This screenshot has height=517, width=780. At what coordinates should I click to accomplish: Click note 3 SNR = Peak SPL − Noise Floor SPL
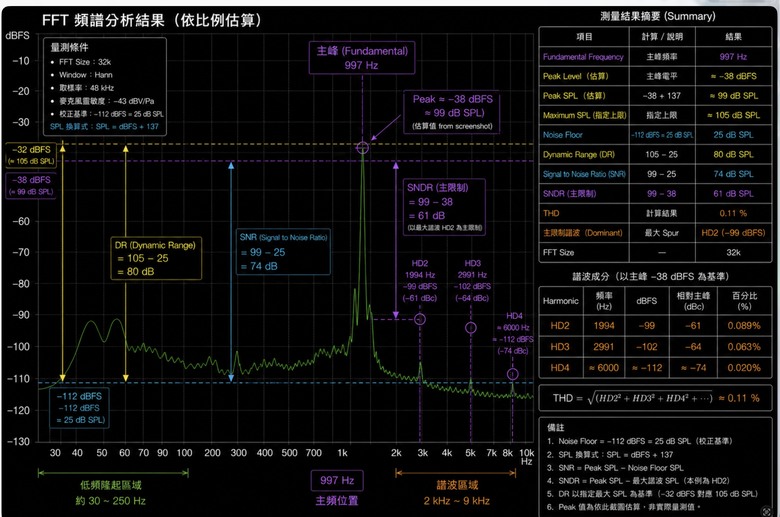[615, 468]
